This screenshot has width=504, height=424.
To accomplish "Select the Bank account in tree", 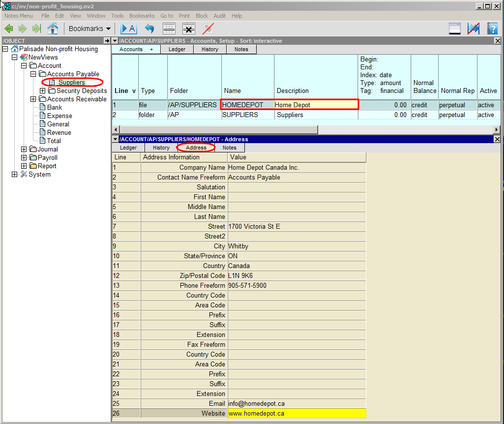I will (54, 108).
